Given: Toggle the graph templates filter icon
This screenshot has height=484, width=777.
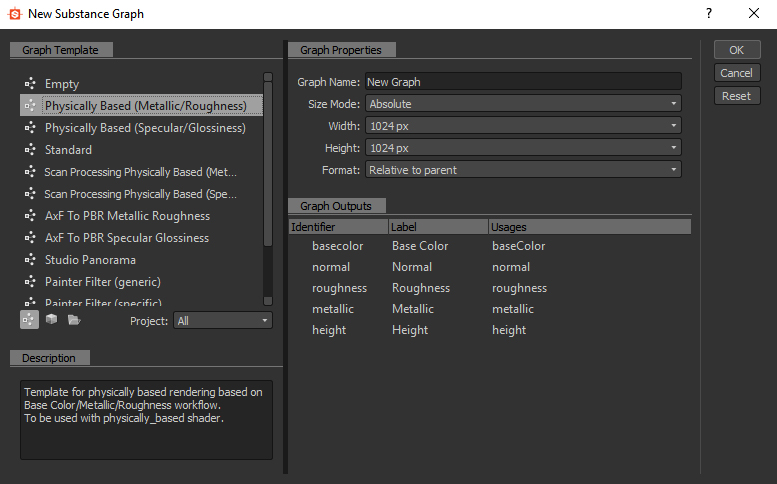Looking at the screenshot, I should coord(29,320).
